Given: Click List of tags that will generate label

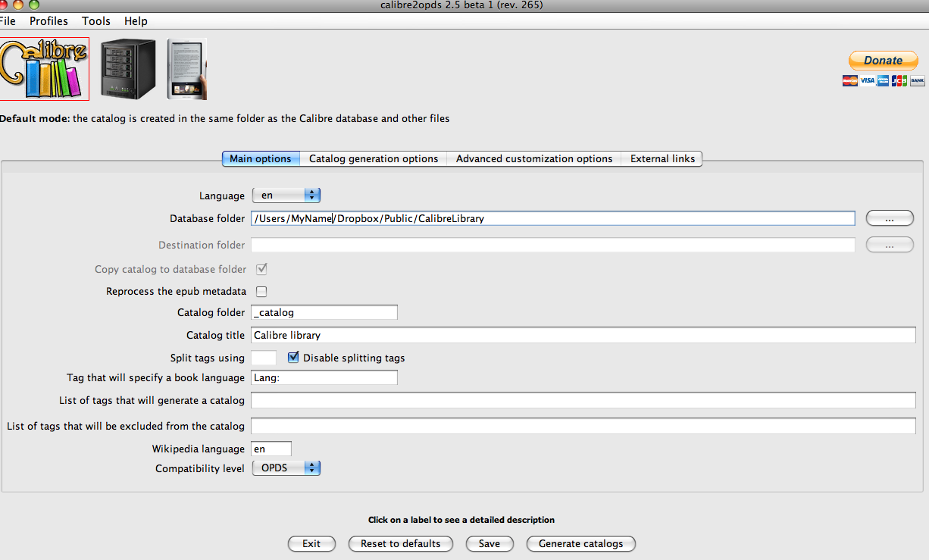Looking at the screenshot, I should pos(152,400).
